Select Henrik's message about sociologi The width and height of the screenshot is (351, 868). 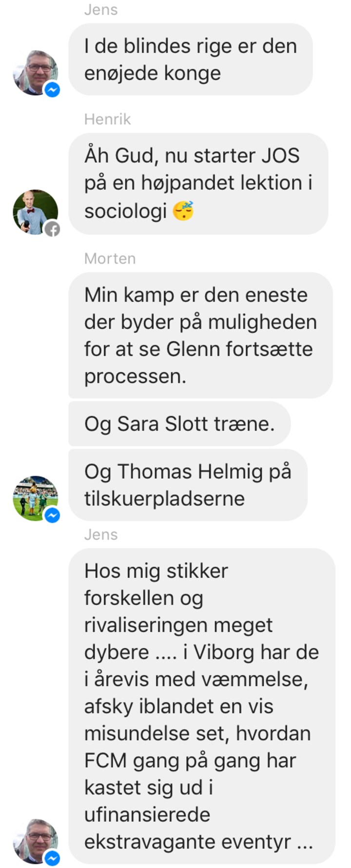tap(198, 184)
